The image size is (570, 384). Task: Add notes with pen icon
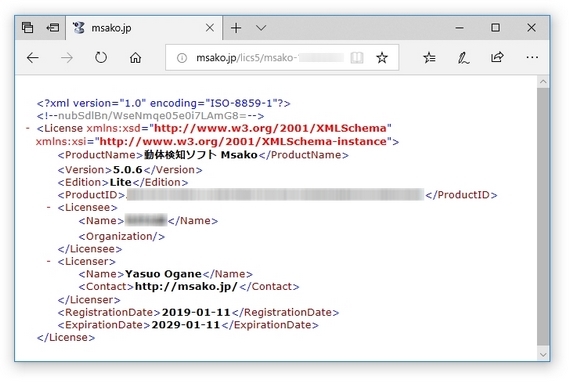pos(463,57)
